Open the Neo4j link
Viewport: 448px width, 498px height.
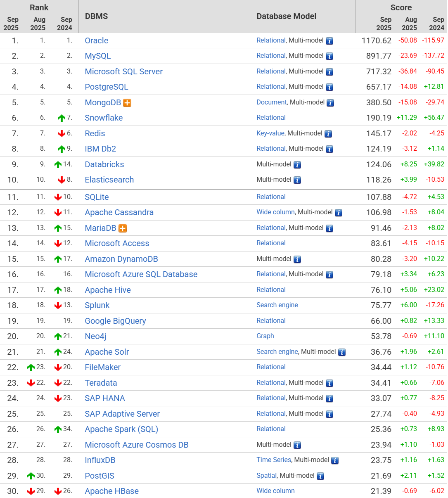(x=95, y=336)
